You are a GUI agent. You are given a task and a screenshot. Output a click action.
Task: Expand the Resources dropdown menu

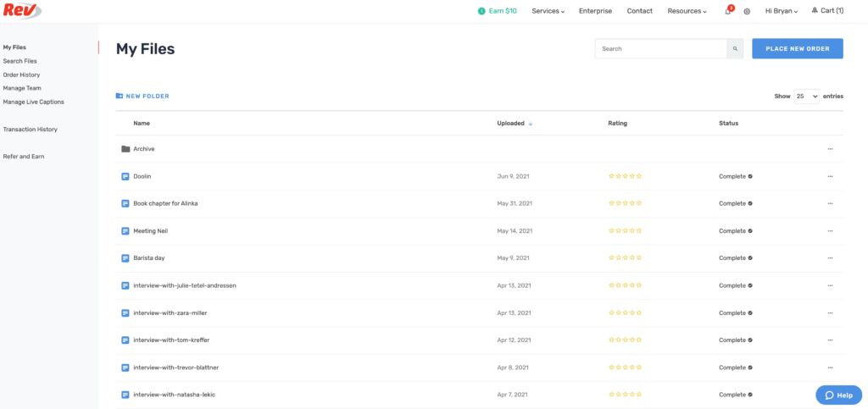tap(686, 11)
